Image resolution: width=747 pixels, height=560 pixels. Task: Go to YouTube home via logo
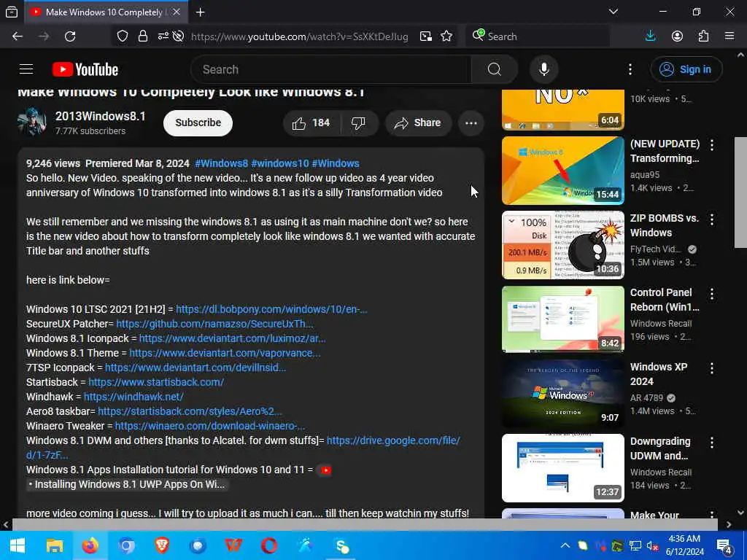[x=85, y=69]
